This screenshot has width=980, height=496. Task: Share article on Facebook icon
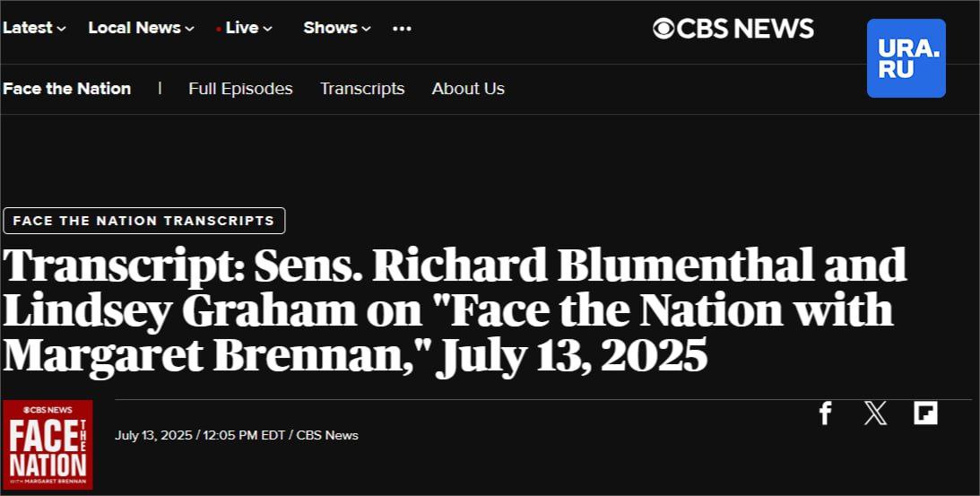825,413
